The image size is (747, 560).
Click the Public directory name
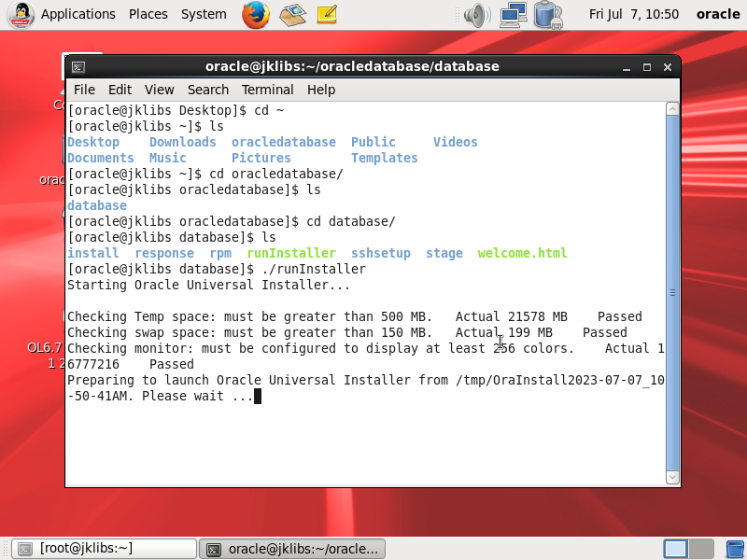click(x=373, y=142)
